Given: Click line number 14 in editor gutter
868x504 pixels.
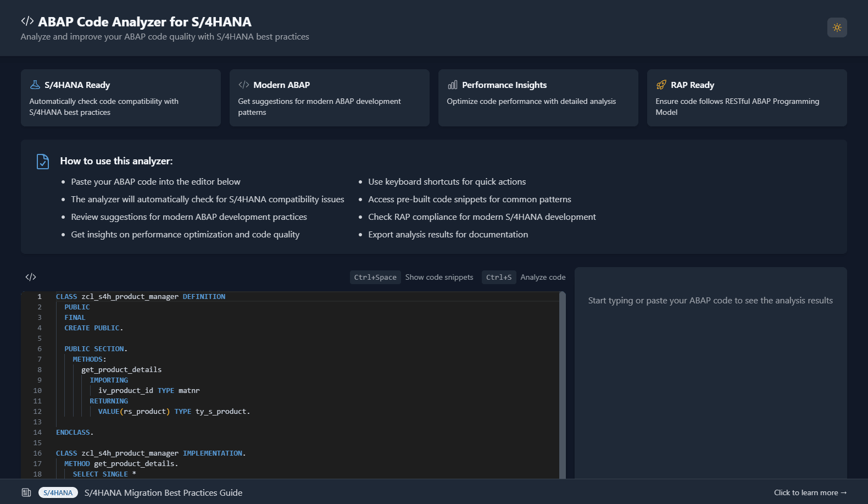Looking at the screenshot, I should [x=37, y=432].
